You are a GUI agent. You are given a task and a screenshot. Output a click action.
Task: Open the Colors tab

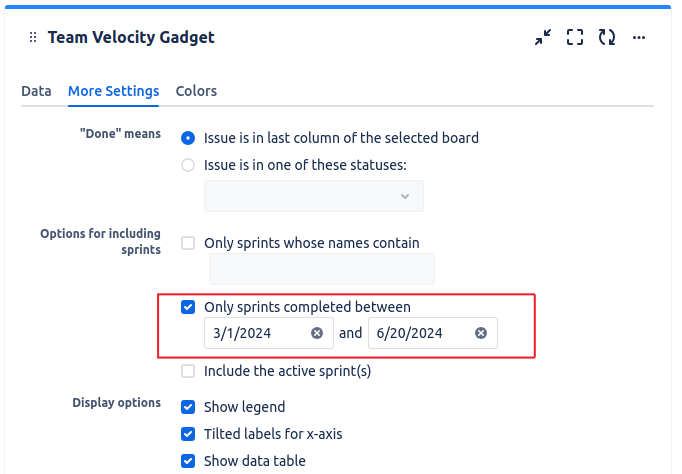[x=196, y=91]
